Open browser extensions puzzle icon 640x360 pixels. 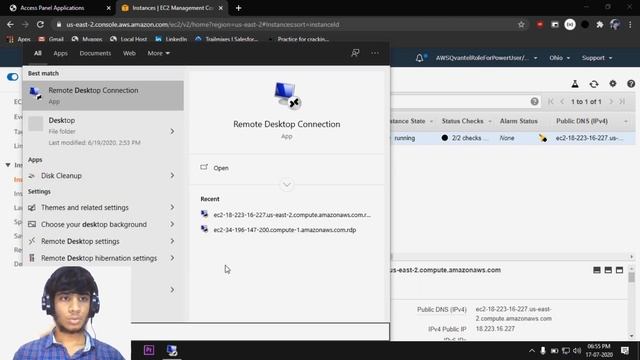[x=600, y=24]
